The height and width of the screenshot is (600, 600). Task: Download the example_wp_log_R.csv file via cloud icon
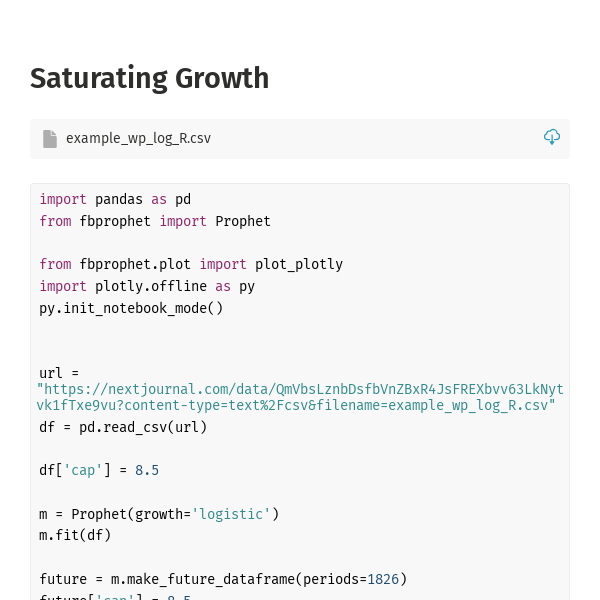click(552, 137)
